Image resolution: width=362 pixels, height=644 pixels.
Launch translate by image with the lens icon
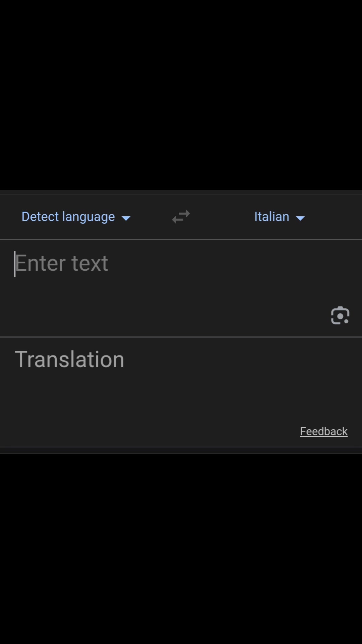[340, 315]
